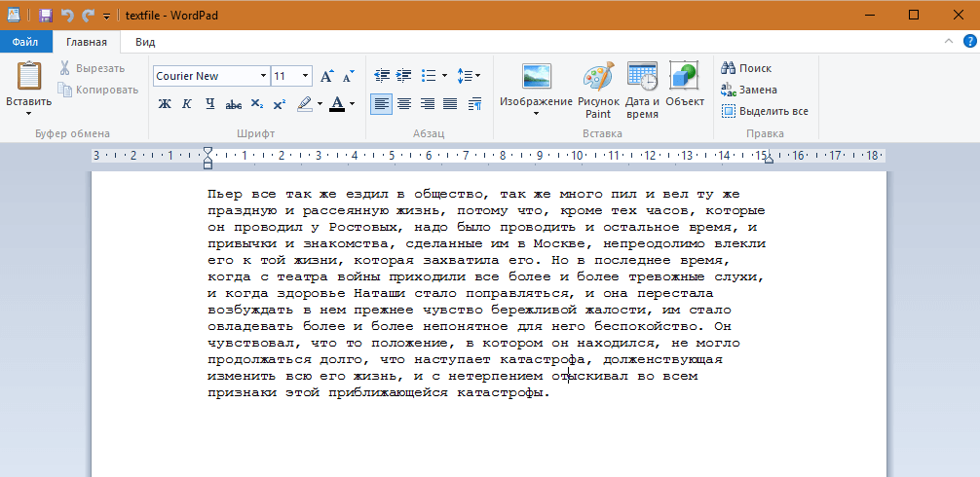Screen dimensions: 980x477
Task: Click Замена to replace text
Action: click(x=749, y=90)
